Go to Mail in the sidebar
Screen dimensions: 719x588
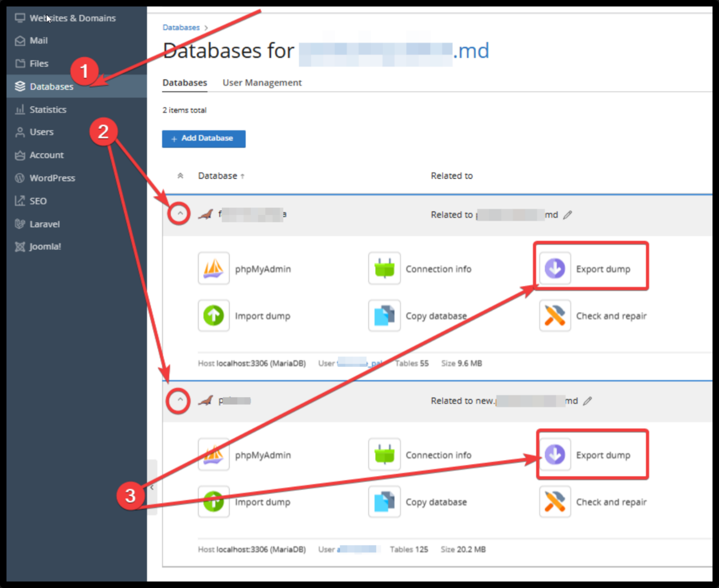coord(76,41)
